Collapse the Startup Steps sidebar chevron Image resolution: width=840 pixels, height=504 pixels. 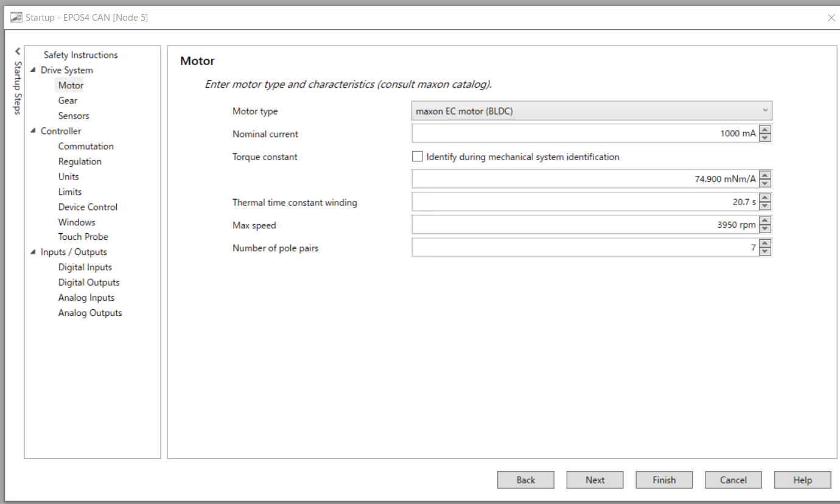click(x=18, y=52)
